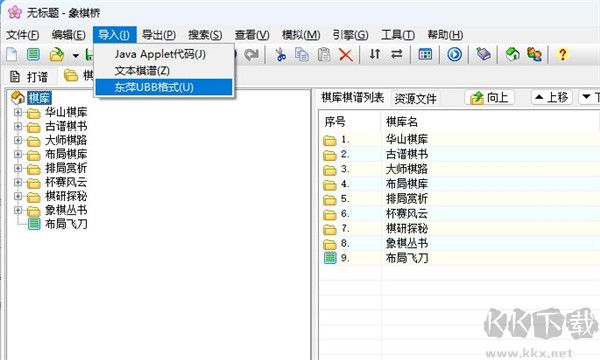This screenshot has width=600, height=360.
Task: Click green sheet icon of list row 9
Action: click(330, 258)
